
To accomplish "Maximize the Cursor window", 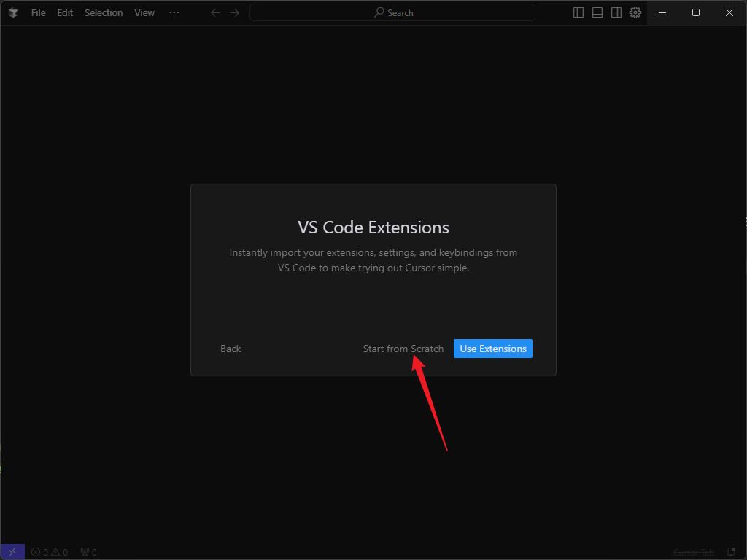I will coord(695,13).
